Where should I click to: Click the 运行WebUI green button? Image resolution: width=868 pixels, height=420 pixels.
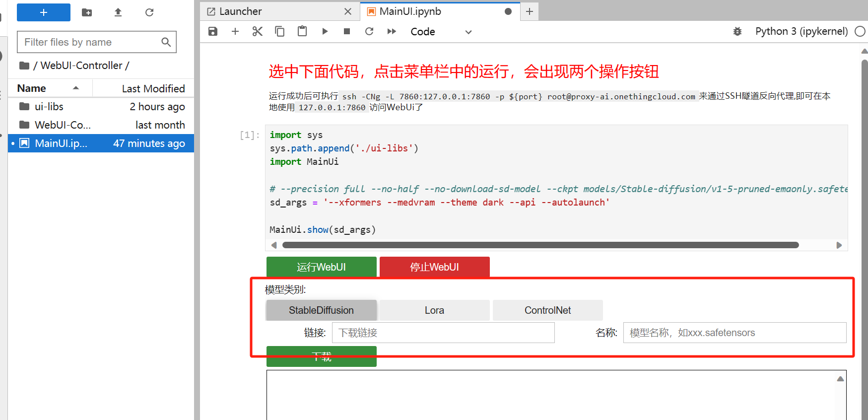tap(322, 267)
